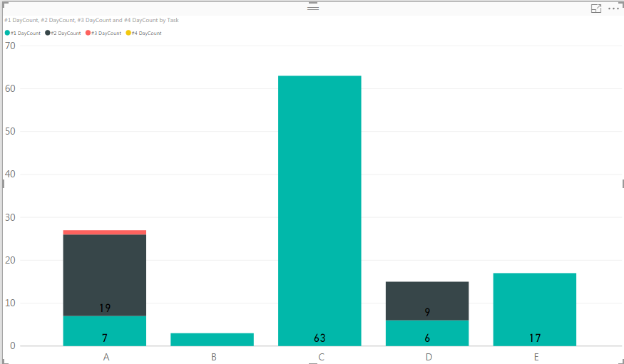Click #2 DayCount dark legend marker

coord(48,33)
